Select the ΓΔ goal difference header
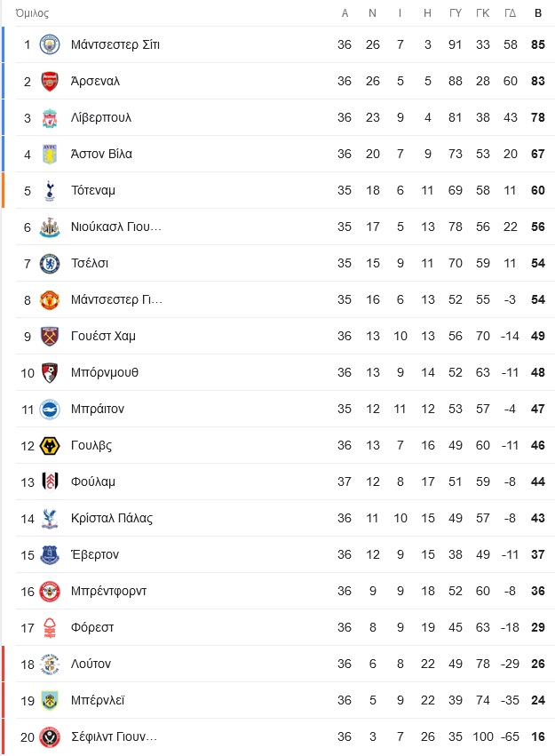555x756 pixels. click(x=511, y=13)
